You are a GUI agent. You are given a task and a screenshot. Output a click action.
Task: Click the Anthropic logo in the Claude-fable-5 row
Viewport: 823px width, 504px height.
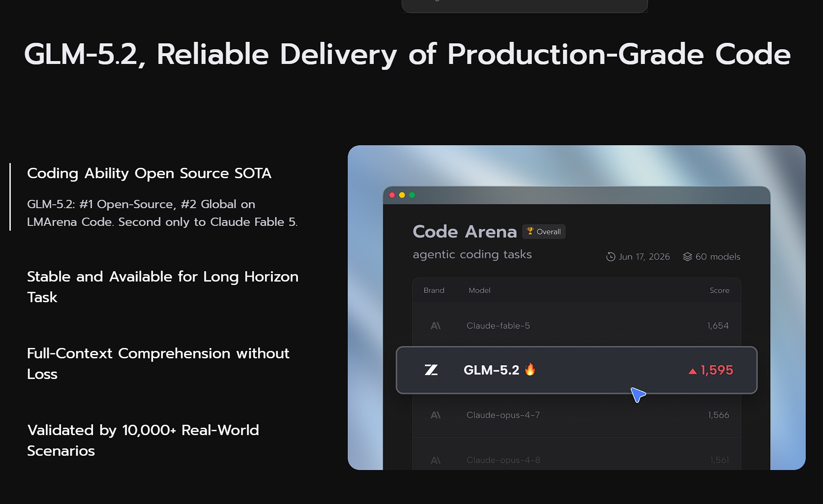[435, 326]
